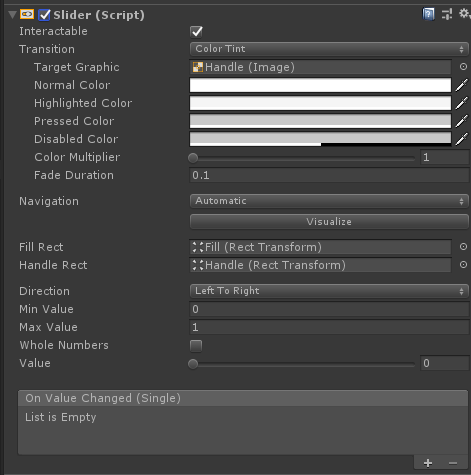The height and width of the screenshot is (475, 471).
Task: Use eyedropper for Disabled Color
Action: [x=462, y=139]
